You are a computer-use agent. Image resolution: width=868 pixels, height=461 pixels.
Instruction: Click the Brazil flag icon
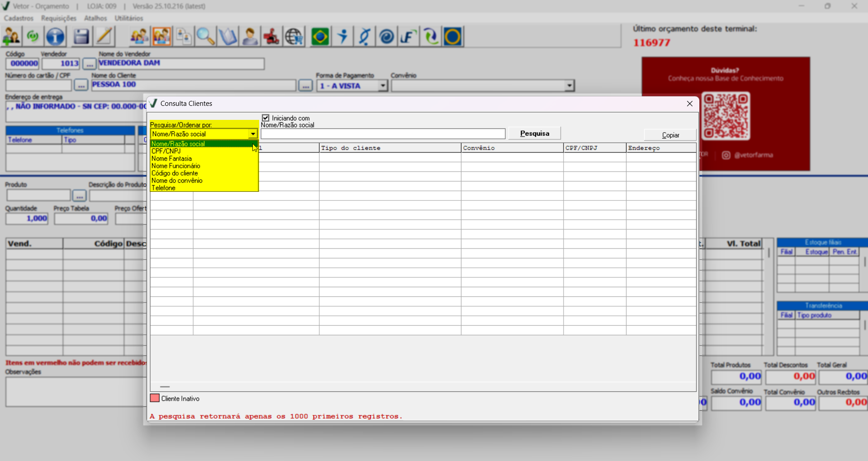click(x=320, y=37)
